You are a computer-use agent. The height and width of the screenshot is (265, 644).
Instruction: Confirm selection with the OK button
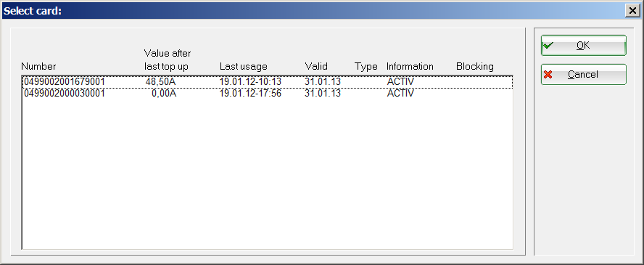click(584, 45)
